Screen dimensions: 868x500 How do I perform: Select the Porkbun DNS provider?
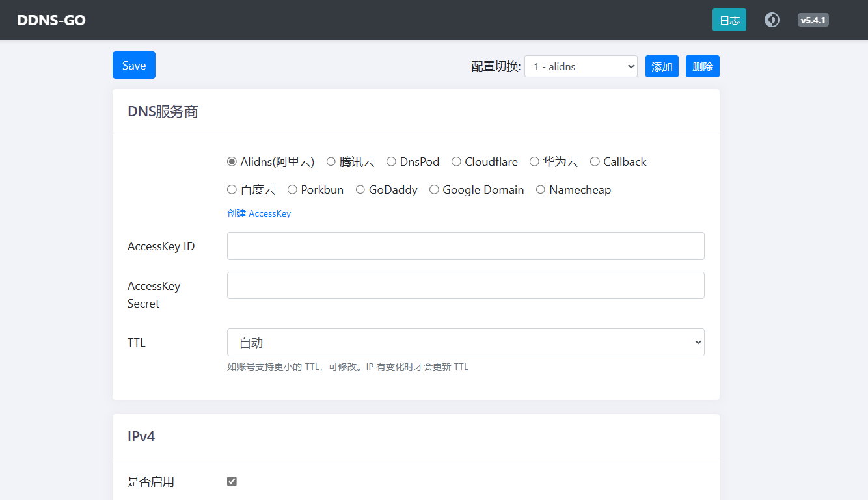[x=292, y=189]
